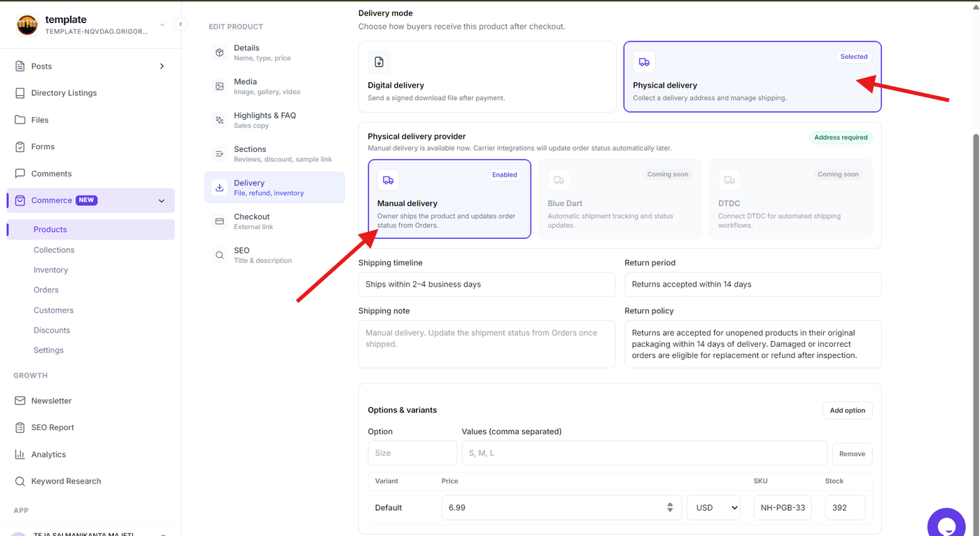Viewport: 980px width, 536px height.
Task: Choose Manual delivery provider card
Action: [x=449, y=199]
